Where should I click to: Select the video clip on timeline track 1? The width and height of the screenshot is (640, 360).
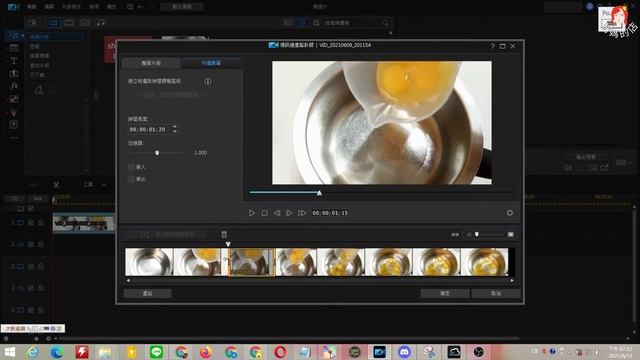[x=84, y=223]
